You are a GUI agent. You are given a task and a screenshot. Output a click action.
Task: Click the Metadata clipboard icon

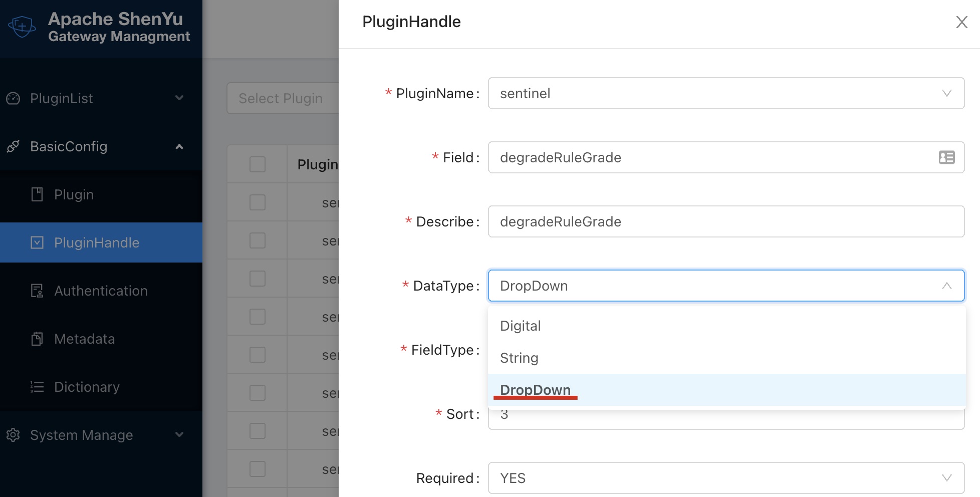coord(37,339)
